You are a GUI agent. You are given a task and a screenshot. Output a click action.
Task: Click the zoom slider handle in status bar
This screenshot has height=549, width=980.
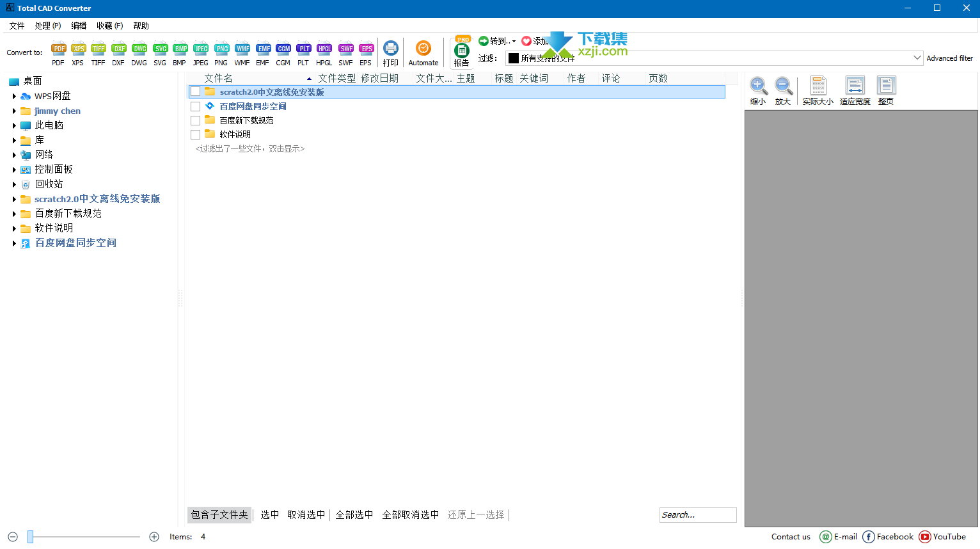click(30, 537)
